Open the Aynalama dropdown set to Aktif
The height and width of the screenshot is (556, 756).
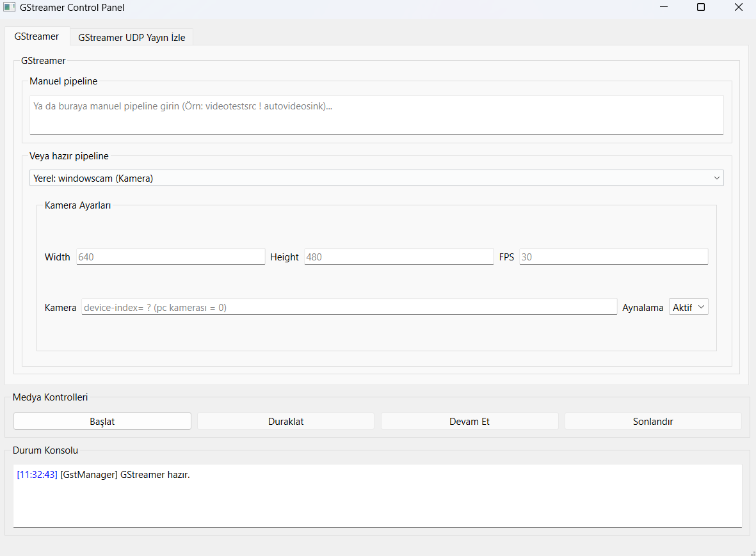[688, 307]
